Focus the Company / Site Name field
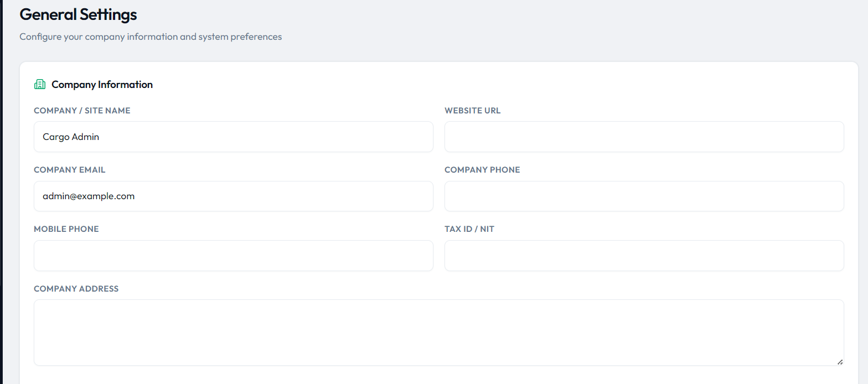Image resolution: width=868 pixels, height=384 pixels. 234,137
